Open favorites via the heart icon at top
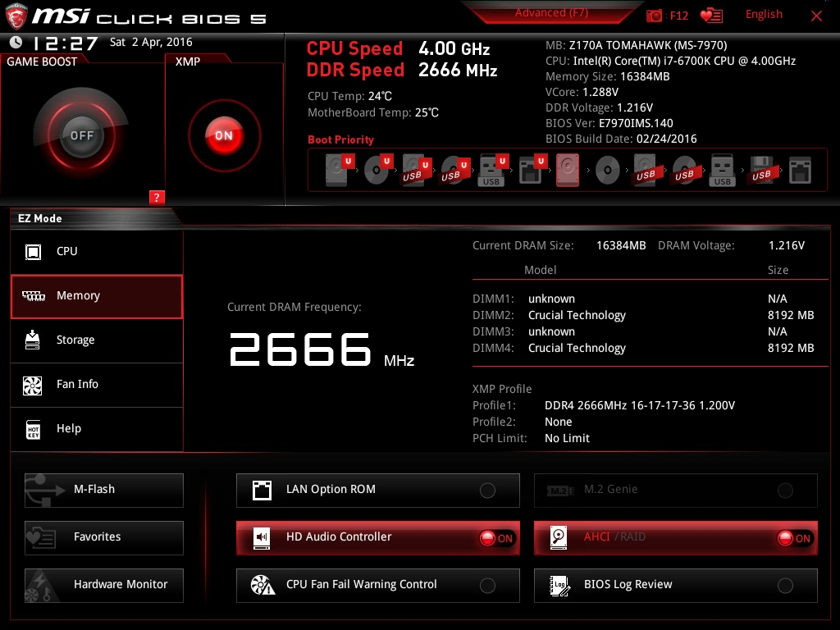840x630 pixels. point(711,16)
